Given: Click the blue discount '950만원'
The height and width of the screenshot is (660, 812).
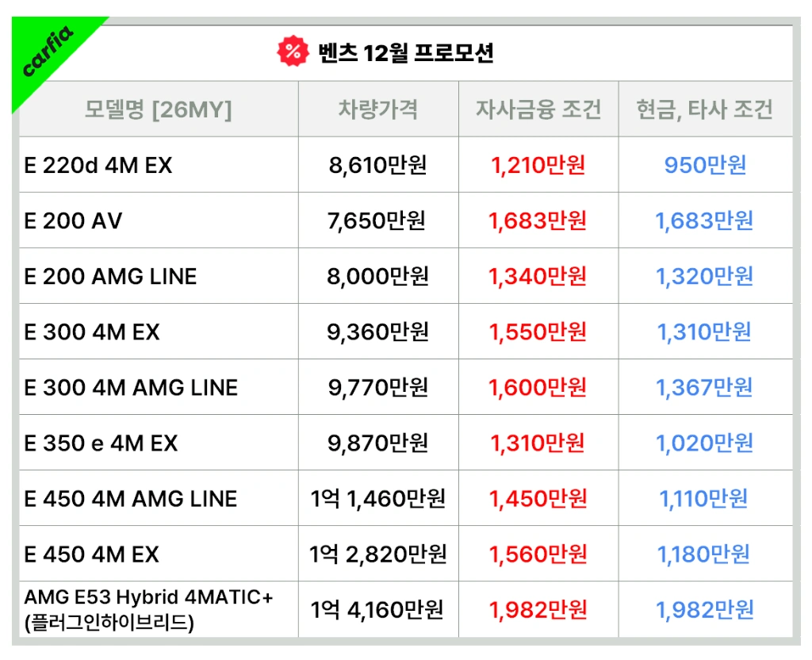Looking at the screenshot, I should click(x=705, y=165).
